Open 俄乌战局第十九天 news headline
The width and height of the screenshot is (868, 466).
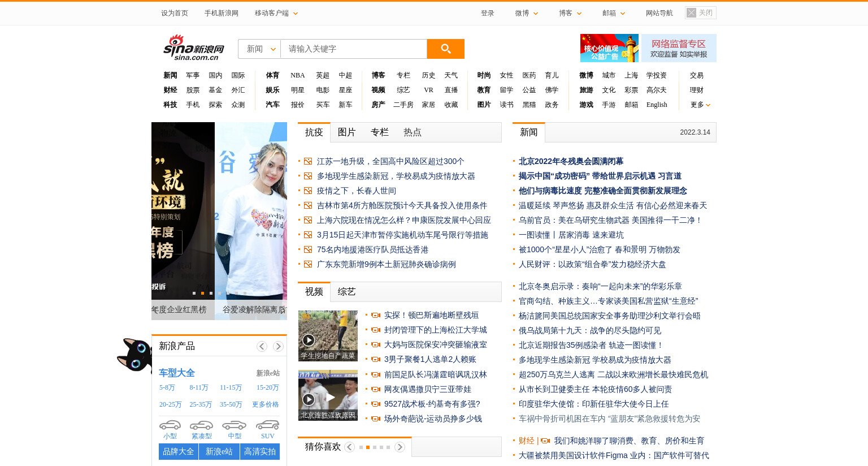[x=590, y=330]
